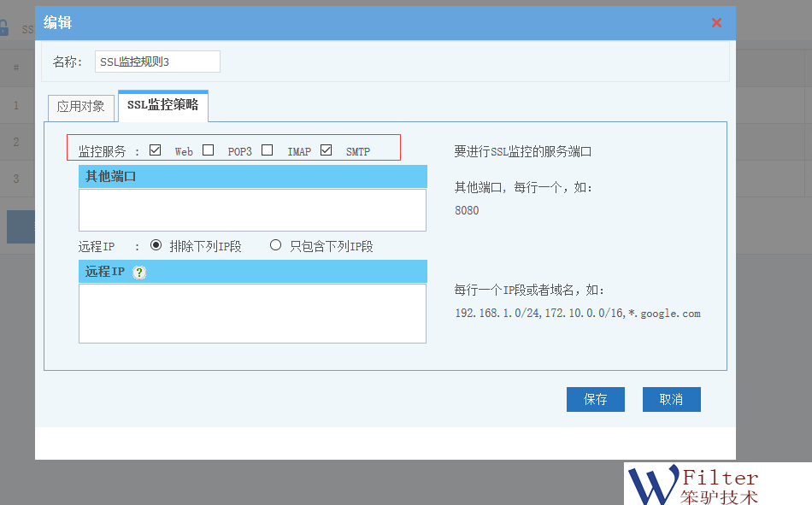The height and width of the screenshot is (505, 812).
Task: Enable the IMAP monitoring service checkbox
Action: pos(268,150)
